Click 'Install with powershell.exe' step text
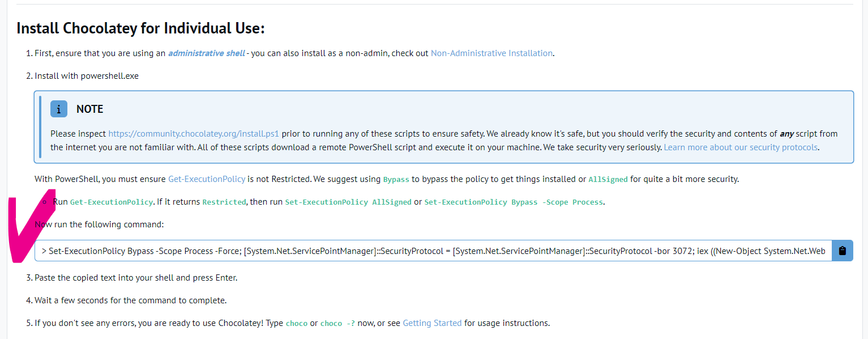Image resolution: width=868 pixels, height=339 pixels. pos(87,76)
